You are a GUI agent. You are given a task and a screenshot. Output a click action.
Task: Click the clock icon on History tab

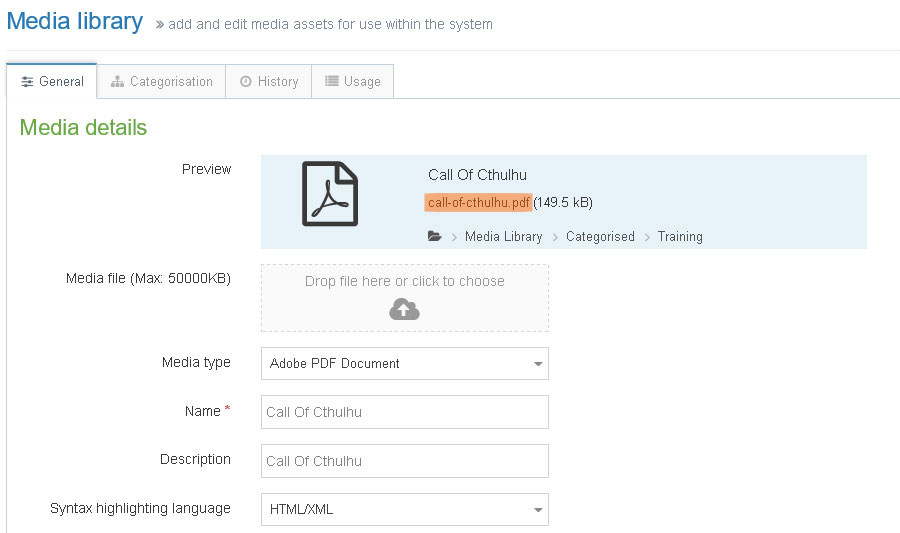coord(245,82)
